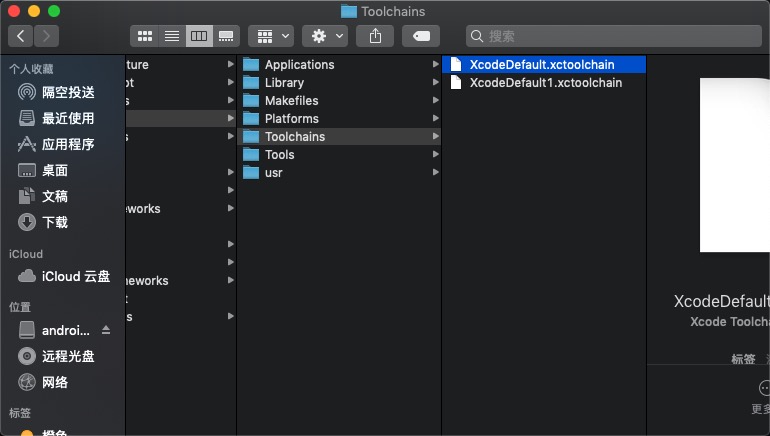Click the Share toolbar button
770x436 pixels.
pos(375,36)
